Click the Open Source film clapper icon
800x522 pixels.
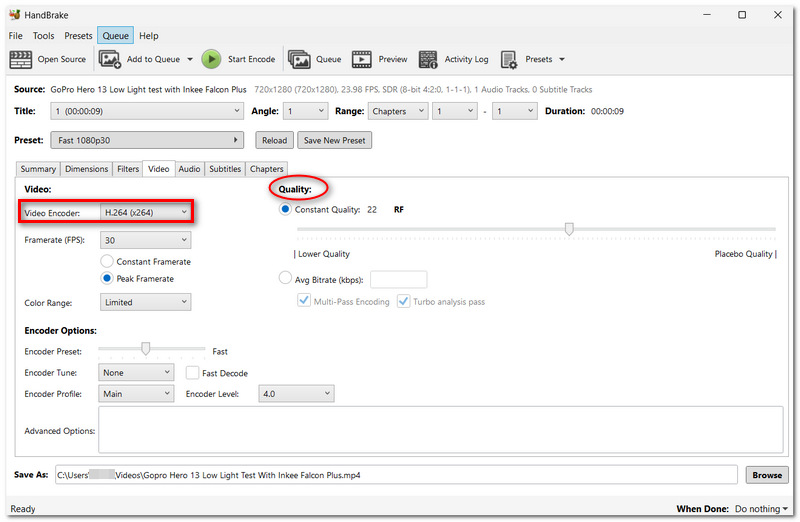click(x=20, y=59)
